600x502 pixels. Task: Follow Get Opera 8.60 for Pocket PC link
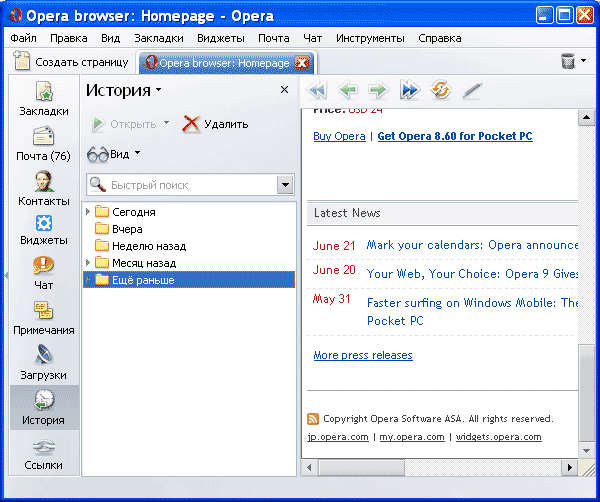(455, 136)
